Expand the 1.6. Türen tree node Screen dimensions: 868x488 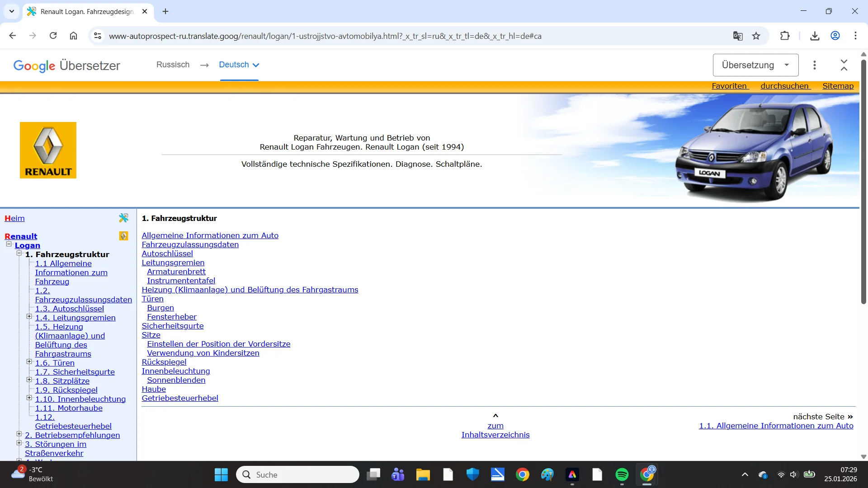pyautogui.click(x=29, y=361)
